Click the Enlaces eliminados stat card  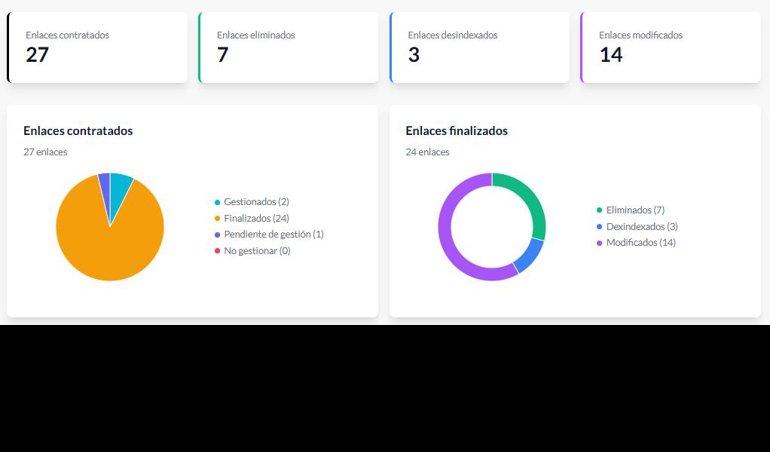point(288,47)
